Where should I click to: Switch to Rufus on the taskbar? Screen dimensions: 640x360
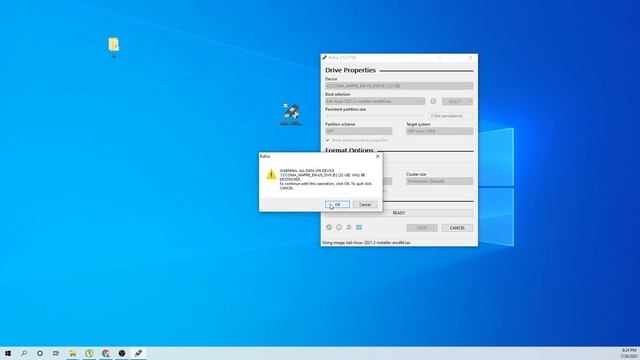coord(138,353)
